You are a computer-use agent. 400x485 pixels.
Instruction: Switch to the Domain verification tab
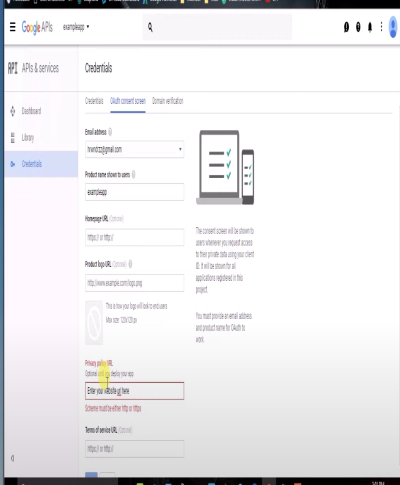pos(168,101)
